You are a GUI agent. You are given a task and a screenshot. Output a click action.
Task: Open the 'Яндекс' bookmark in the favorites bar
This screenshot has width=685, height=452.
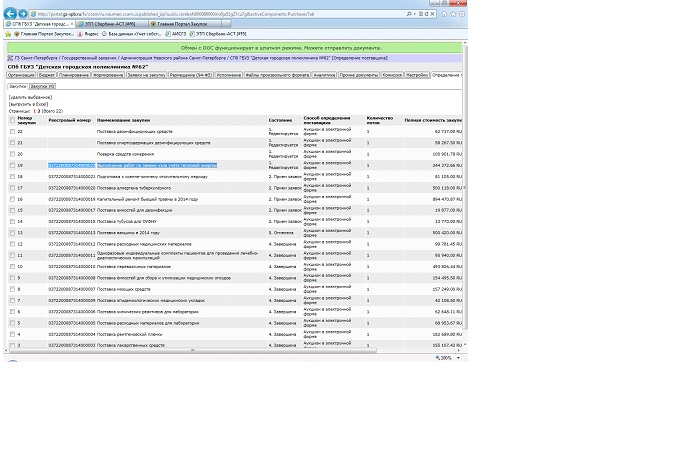click(88, 34)
